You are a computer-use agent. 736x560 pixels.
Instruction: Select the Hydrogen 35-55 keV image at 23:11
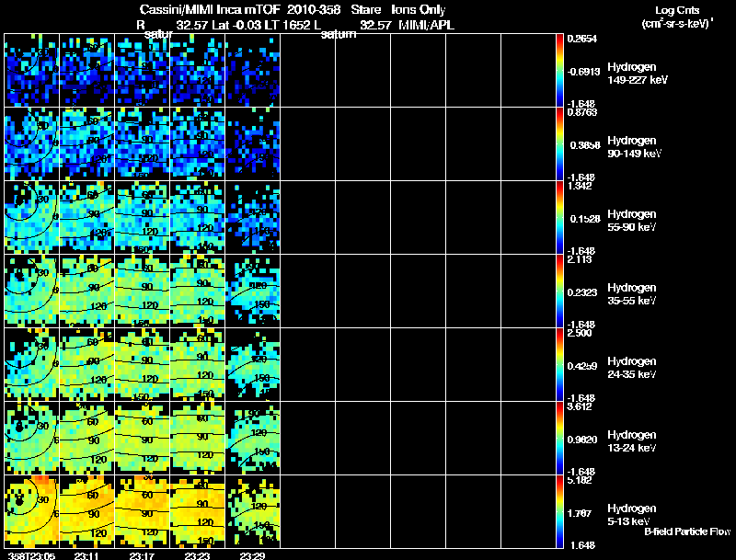[x=87, y=291]
